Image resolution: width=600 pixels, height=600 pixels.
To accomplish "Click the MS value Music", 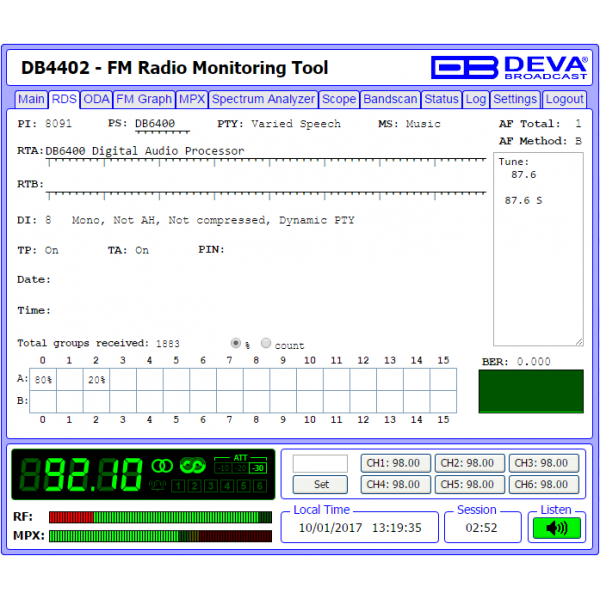I will 423,124.
